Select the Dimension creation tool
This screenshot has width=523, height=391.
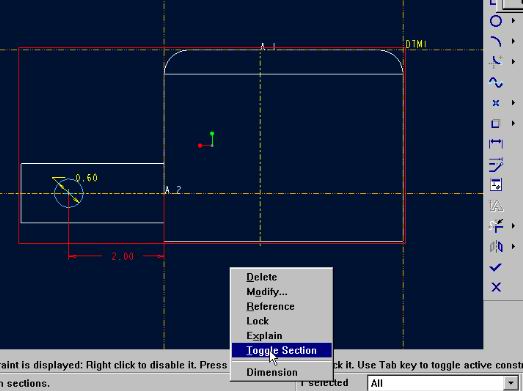pos(496,144)
